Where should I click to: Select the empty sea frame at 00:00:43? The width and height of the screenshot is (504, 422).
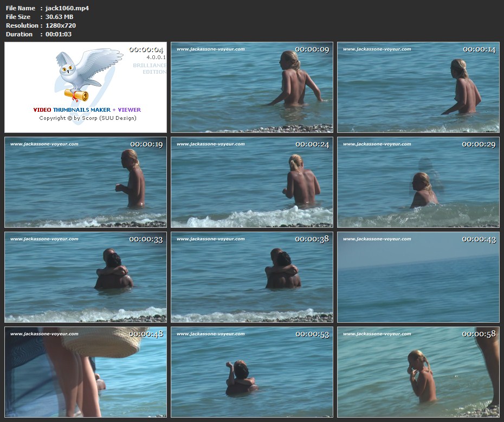(x=418, y=277)
